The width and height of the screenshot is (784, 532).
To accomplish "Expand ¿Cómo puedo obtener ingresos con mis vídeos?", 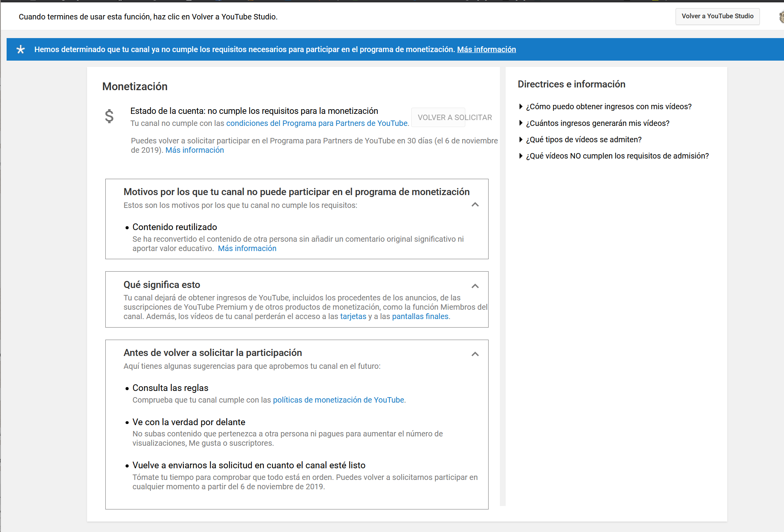I will point(606,106).
